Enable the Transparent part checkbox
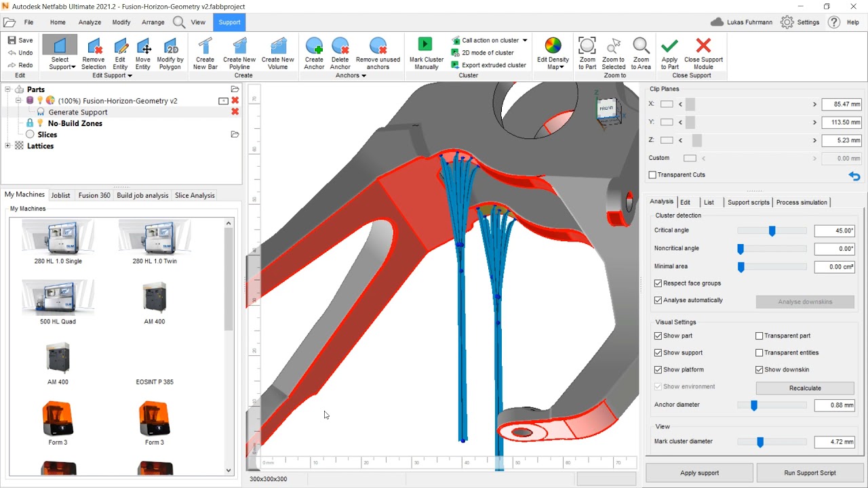Screen dimensions: 868x488 [759, 335]
